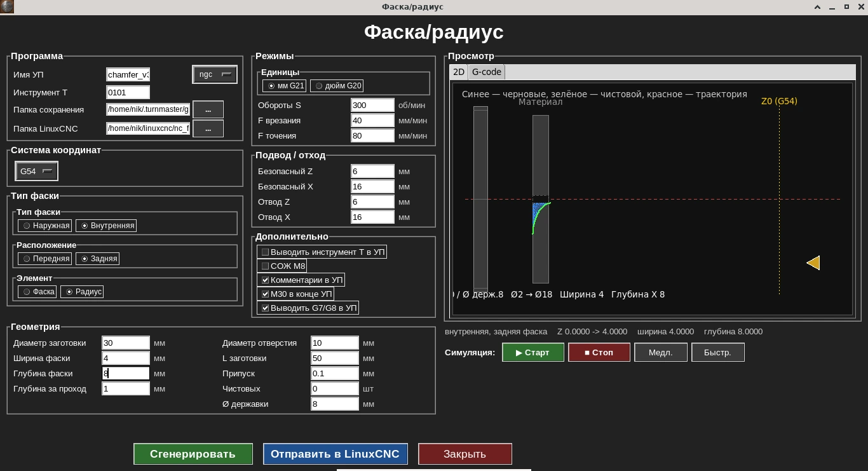Minimize the window via title bar
The image size is (868, 471).
(x=832, y=6)
